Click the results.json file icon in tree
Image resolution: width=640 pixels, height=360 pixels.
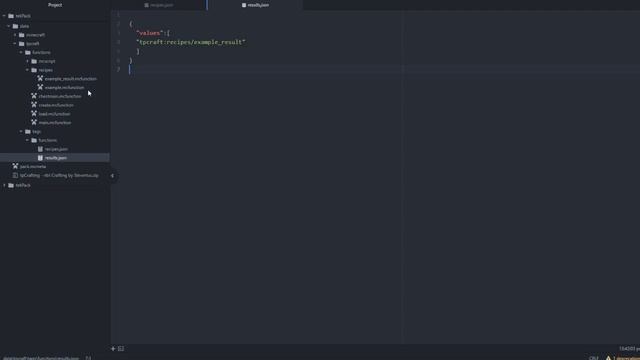click(x=40, y=158)
